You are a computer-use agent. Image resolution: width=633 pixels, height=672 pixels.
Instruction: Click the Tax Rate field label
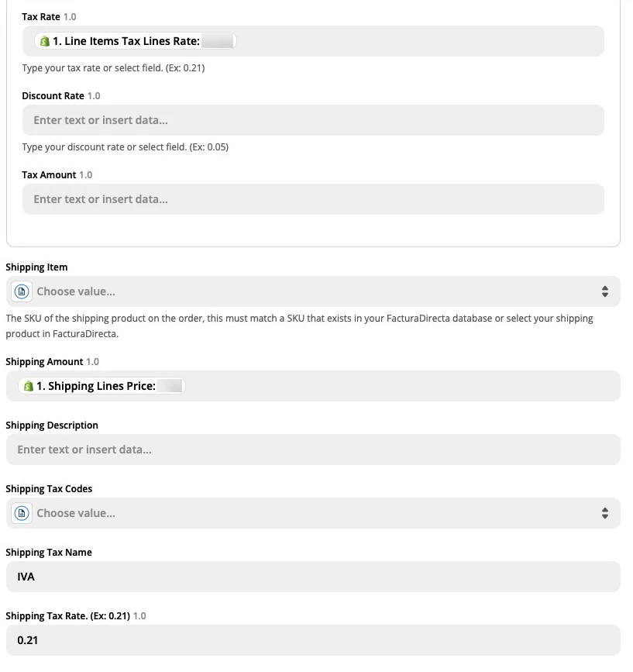[40, 16]
